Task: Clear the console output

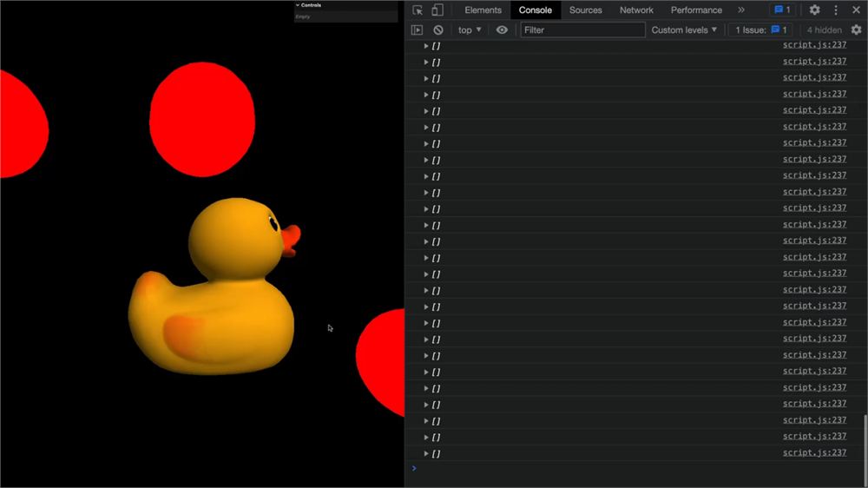Action: (437, 30)
